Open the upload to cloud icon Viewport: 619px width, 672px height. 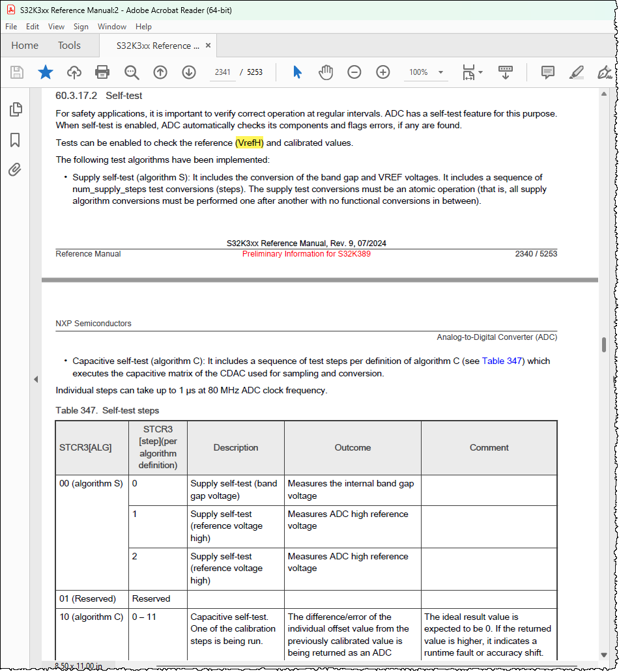click(74, 72)
